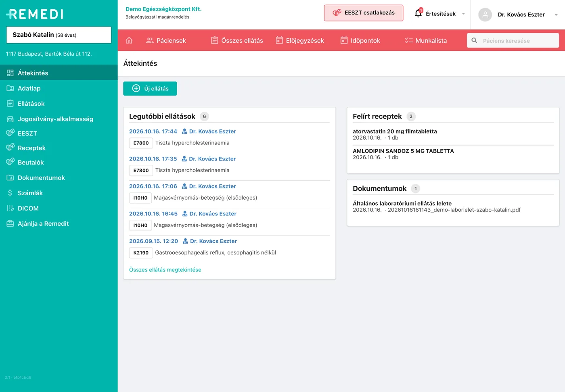Click the Munkalista checklist icon
The width and height of the screenshot is (565, 392).
click(x=409, y=40)
